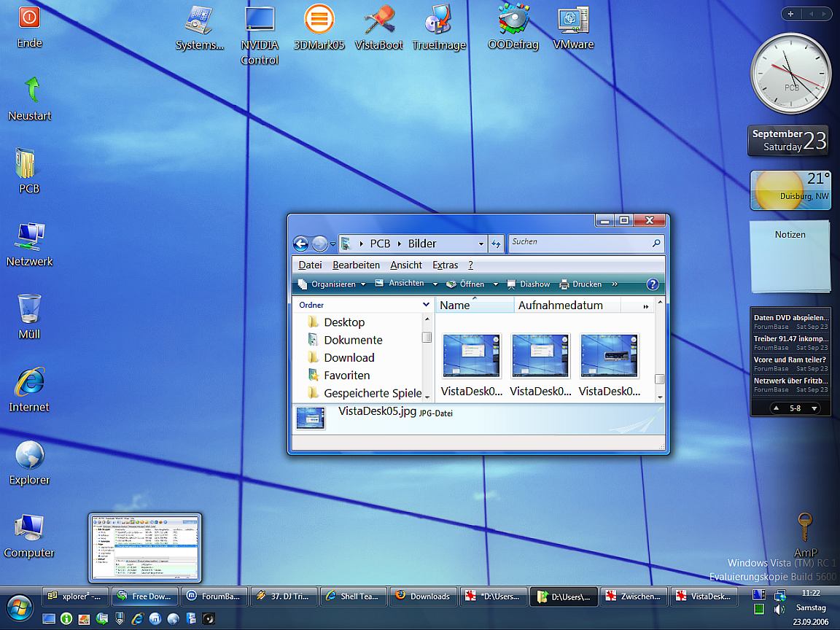This screenshot has width=840, height=630.
Task: Click the Diashow toolbar button
Action: pyautogui.click(x=529, y=284)
